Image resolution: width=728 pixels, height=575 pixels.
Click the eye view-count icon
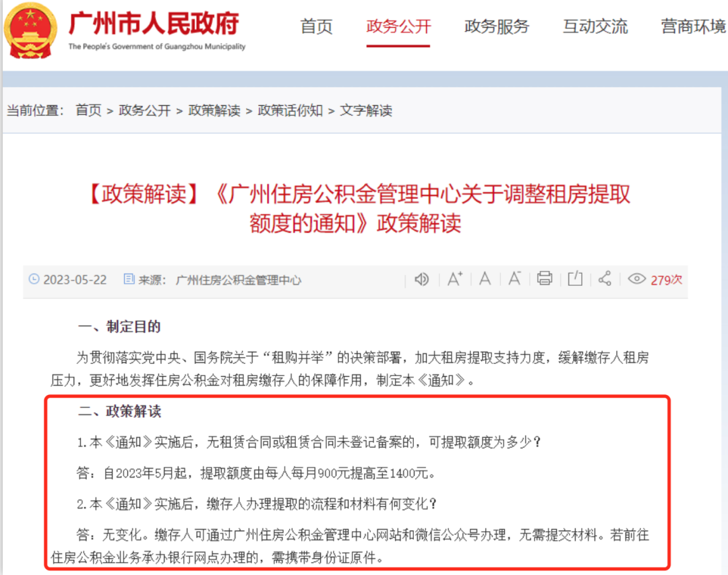[637, 278]
